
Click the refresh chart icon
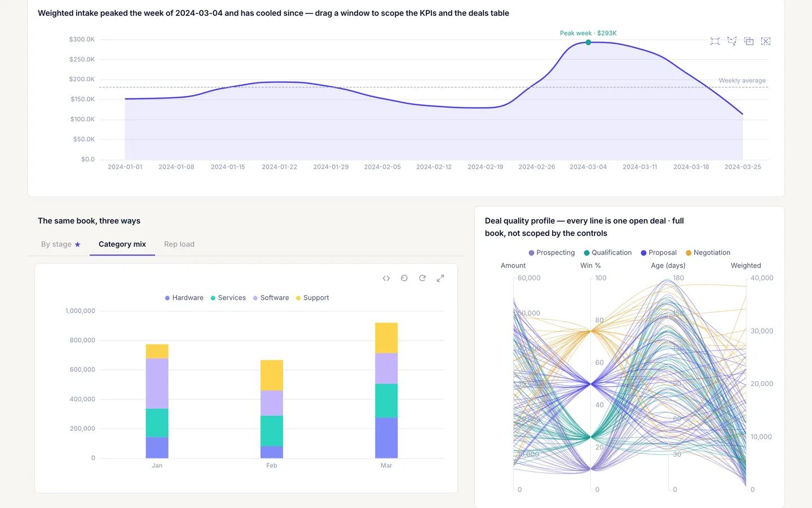point(422,278)
